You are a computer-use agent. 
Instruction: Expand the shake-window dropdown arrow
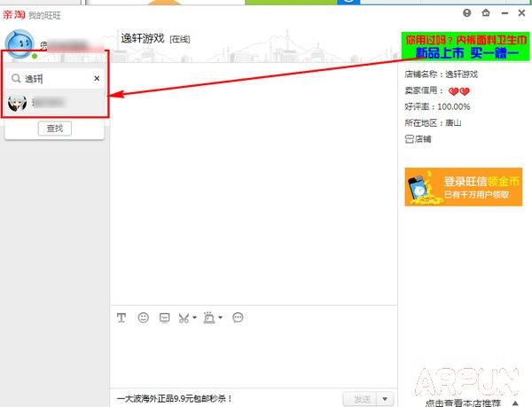[x=220, y=317]
